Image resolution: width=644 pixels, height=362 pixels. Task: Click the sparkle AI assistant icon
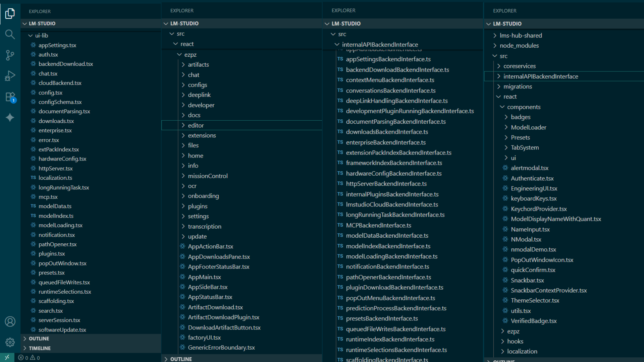[x=10, y=118]
